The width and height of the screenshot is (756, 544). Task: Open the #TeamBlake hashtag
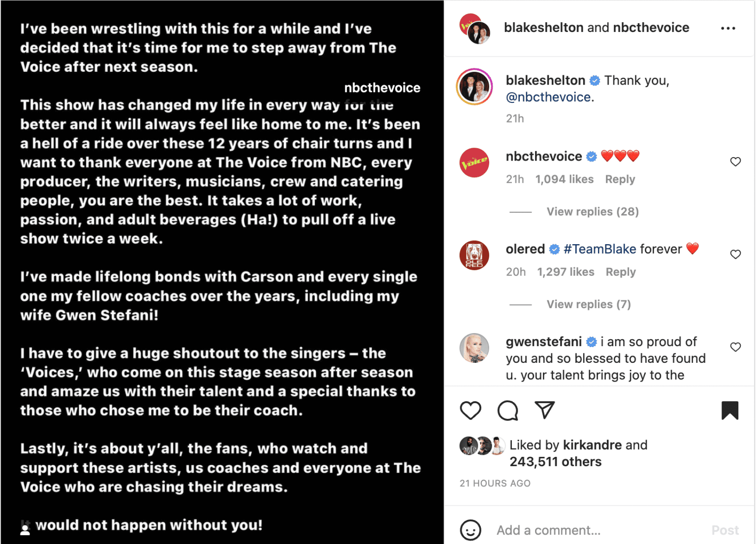[599, 249]
